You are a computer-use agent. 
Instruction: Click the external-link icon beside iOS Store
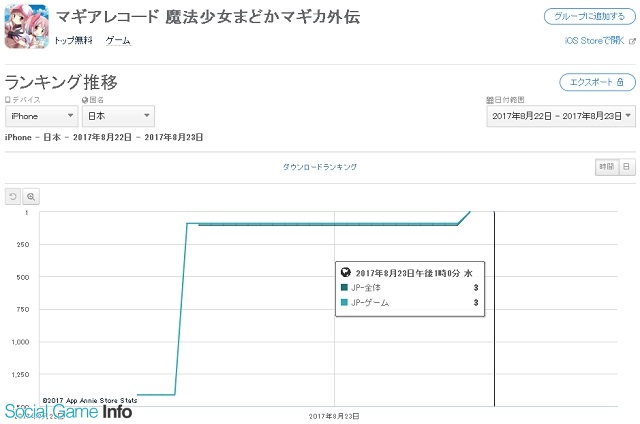click(632, 40)
